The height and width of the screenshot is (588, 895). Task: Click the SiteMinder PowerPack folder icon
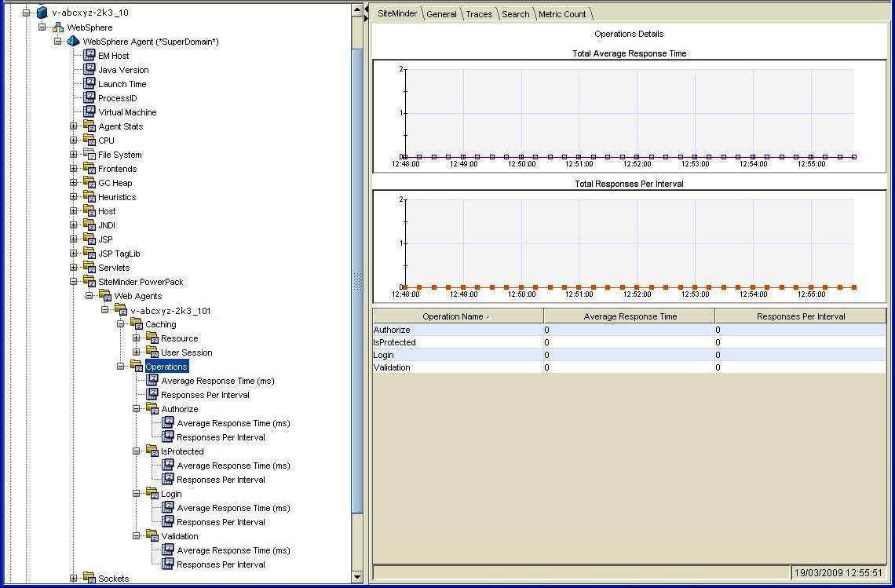(89, 282)
